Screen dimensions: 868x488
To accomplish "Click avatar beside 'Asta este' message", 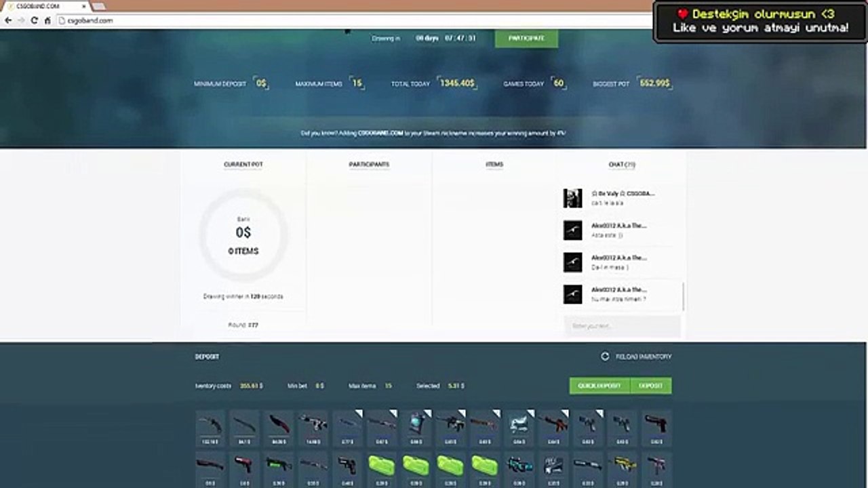I will 573,230.
